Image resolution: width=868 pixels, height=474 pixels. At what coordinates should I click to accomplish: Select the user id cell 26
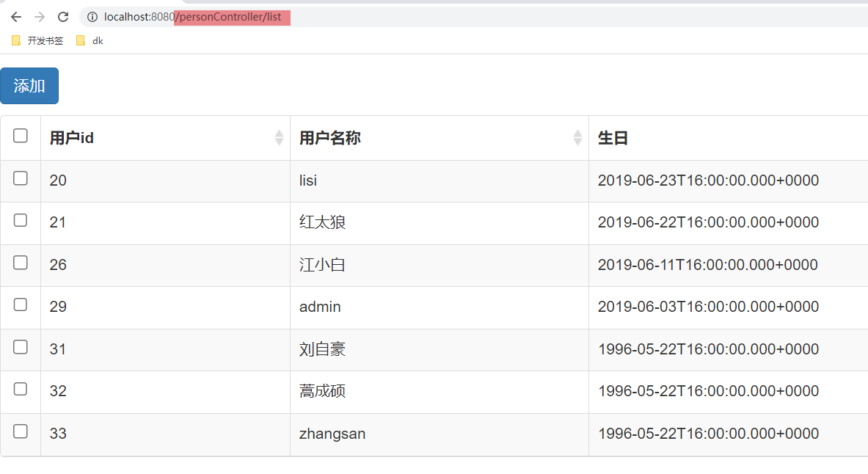coord(166,265)
